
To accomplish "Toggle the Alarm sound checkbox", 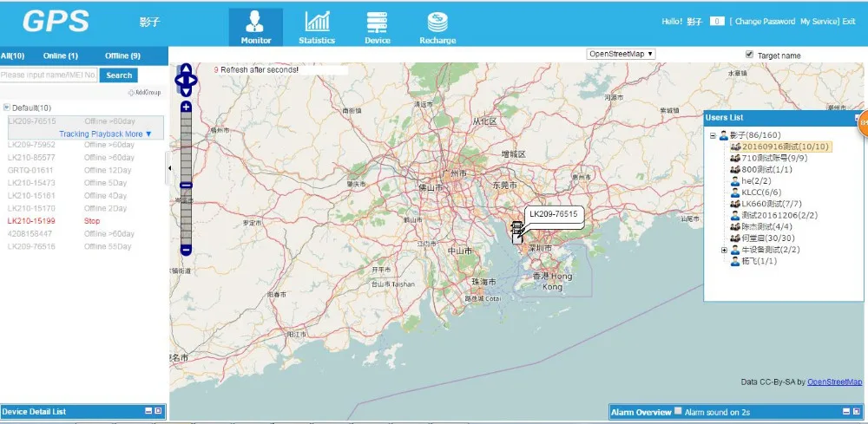I will click(x=678, y=411).
